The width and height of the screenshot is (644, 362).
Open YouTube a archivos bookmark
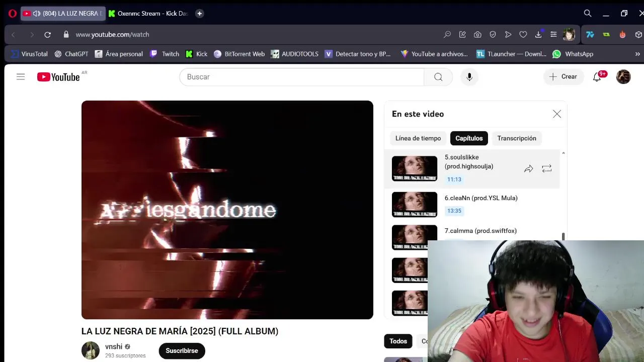click(434, 54)
